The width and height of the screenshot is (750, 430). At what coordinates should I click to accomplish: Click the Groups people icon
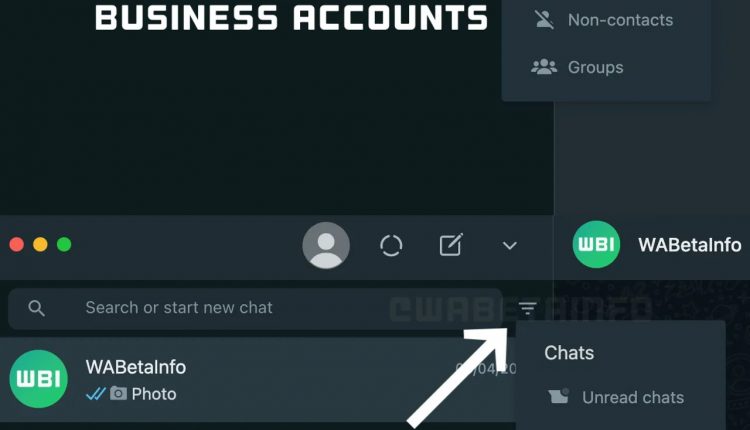544,66
